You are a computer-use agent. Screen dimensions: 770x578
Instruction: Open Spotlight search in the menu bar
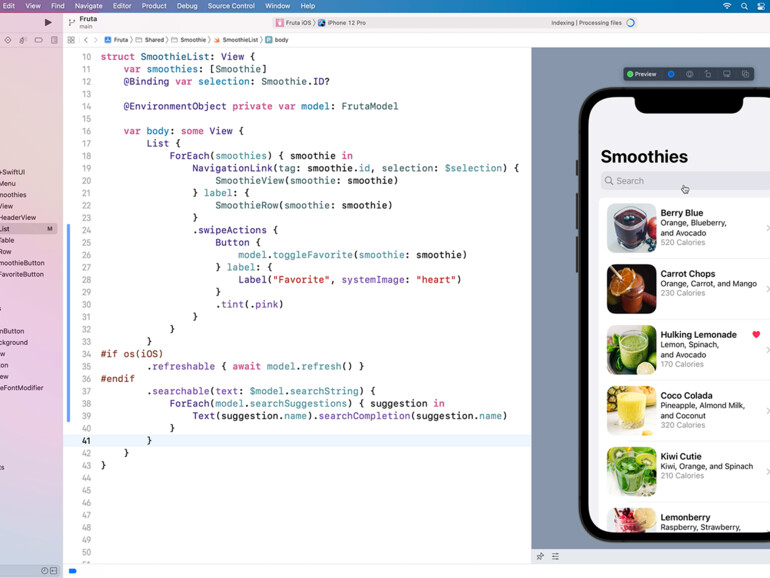744,6
